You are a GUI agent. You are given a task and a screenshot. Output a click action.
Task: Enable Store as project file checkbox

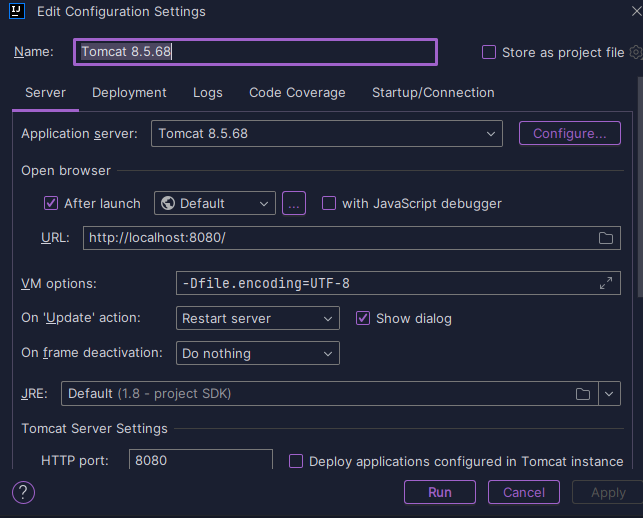[489, 52]
